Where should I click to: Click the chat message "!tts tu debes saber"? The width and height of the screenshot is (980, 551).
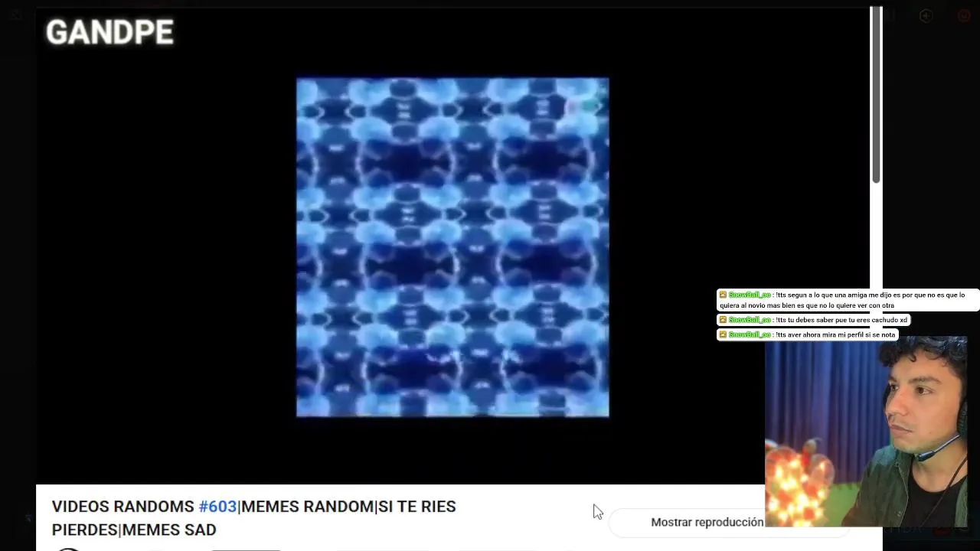pos(813,320)
